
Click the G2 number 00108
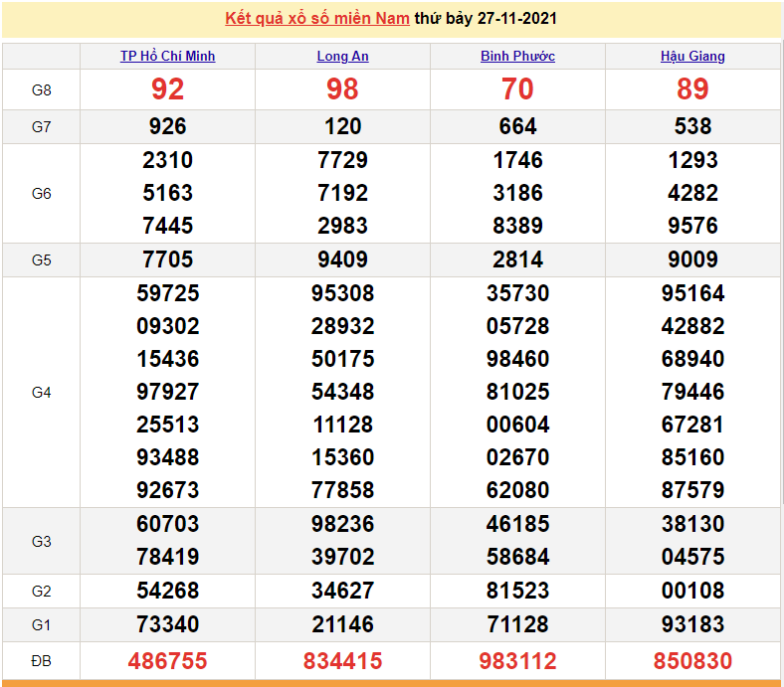(x=692, y=592)
